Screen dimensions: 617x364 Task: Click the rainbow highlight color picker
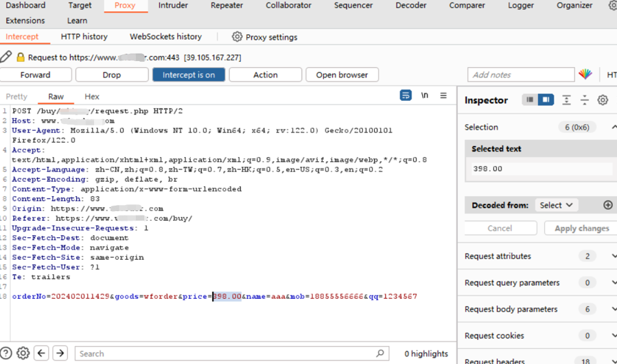pos(585,74)
